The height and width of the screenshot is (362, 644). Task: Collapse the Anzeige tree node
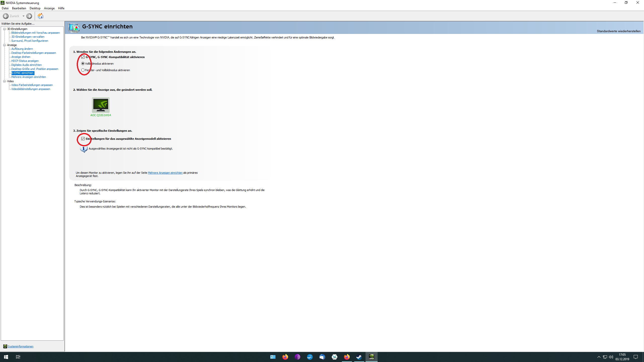click(x=5, y=45)
